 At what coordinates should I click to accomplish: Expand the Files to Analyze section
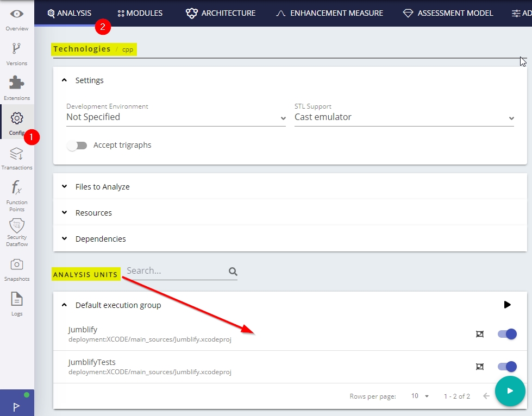point(102,187)
